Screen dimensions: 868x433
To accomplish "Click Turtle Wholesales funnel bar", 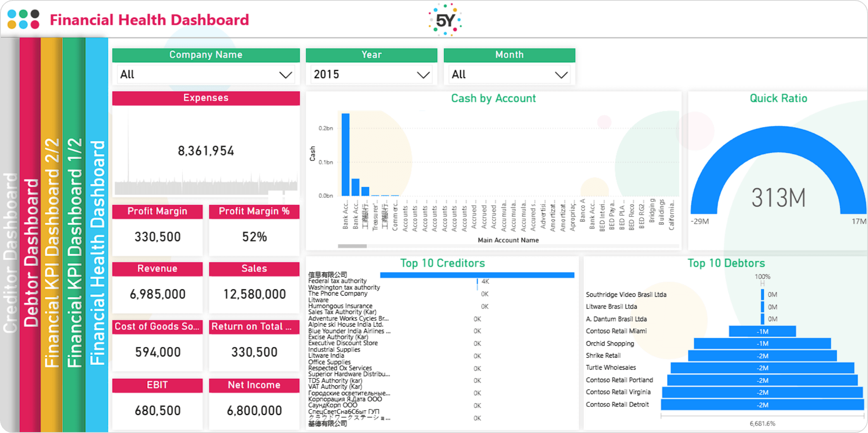I will point(762,368).
